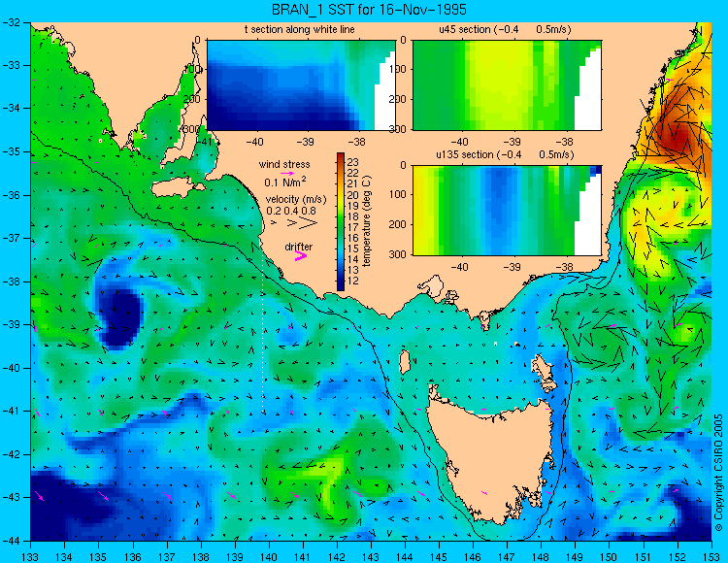Click the -40 label under the t section

254,142
